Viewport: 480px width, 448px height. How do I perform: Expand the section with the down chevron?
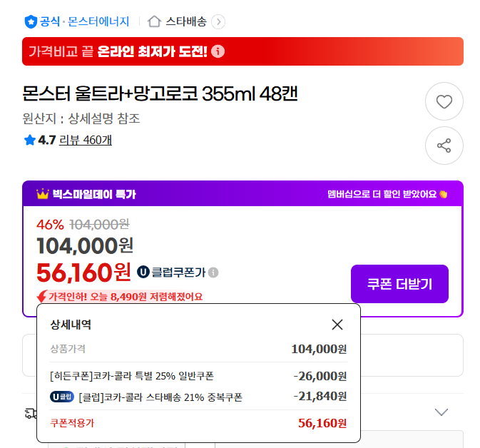click(441, 412)
